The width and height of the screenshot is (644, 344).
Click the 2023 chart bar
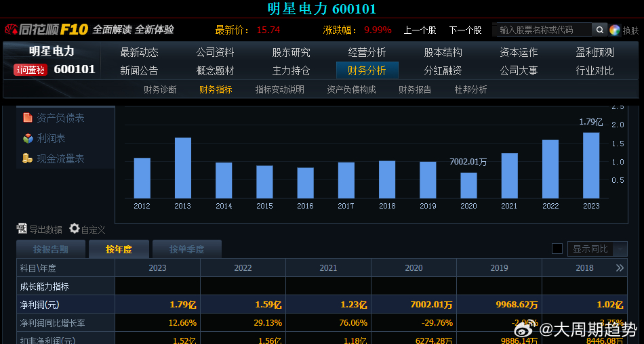pyautogui.click(x=591, y=165)
